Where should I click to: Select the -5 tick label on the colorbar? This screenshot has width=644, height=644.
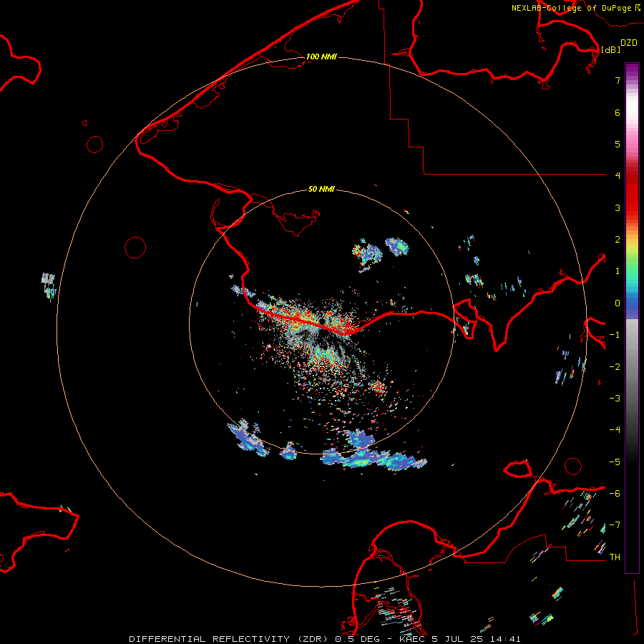615,462
